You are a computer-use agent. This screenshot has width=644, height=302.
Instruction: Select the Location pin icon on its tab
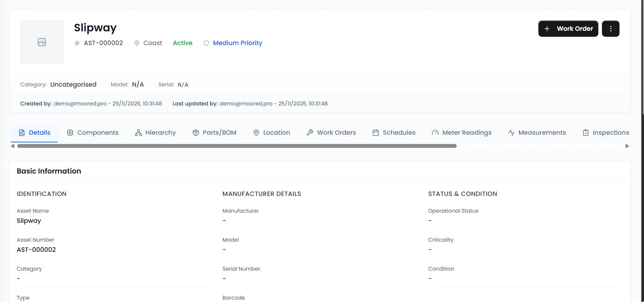(256, 132)
